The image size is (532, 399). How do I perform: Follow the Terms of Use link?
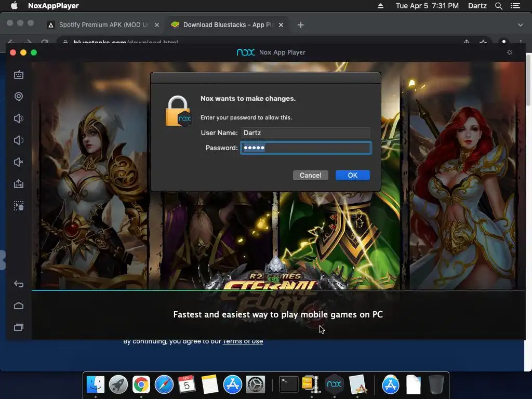(243, 341)
